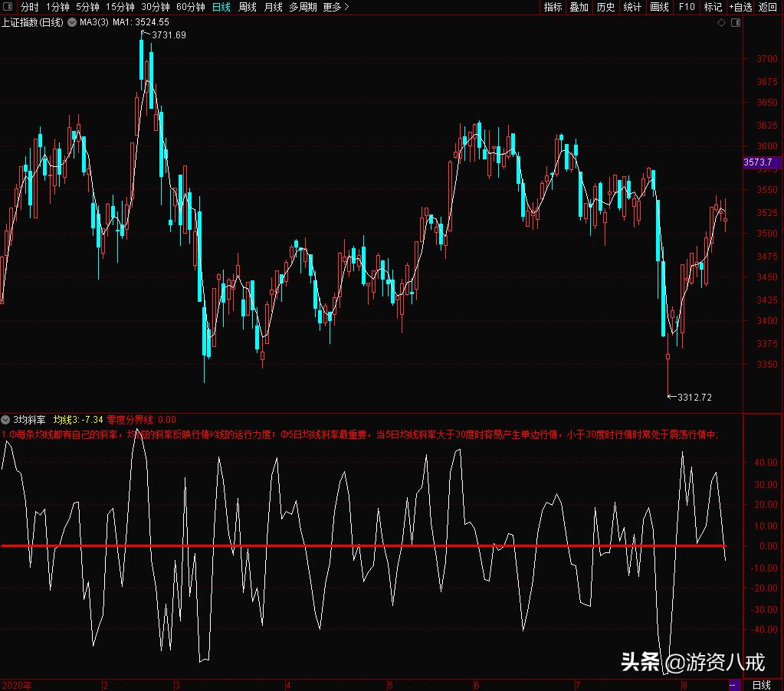
Task: Click the 零度分界线: 0.00 label
Action: coord(142,420)
